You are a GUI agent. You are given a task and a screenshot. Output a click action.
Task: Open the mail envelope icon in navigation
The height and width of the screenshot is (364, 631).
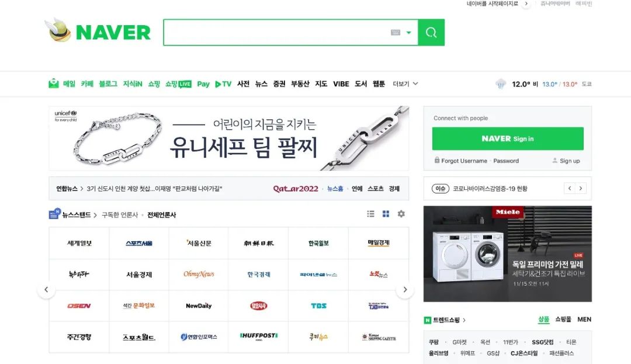[54, 84]
